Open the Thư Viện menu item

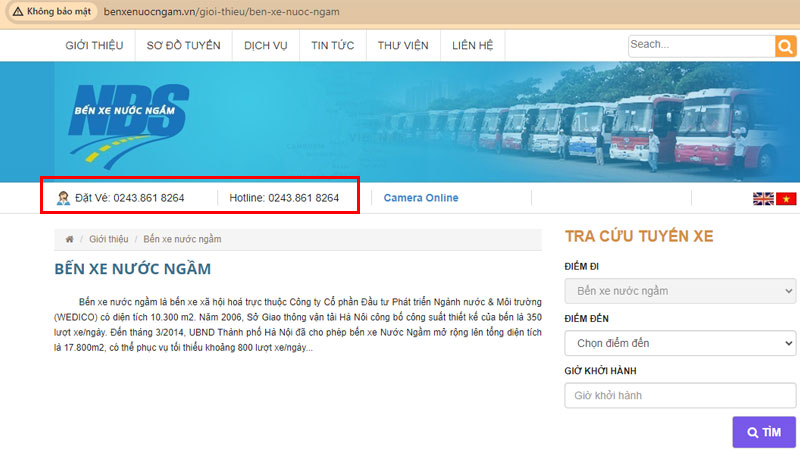click(402, 46)
